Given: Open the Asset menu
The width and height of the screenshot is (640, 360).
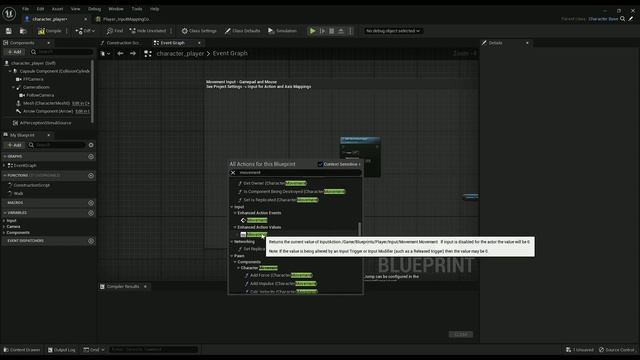Looking at the screenshot, I should tap(58, 9).
